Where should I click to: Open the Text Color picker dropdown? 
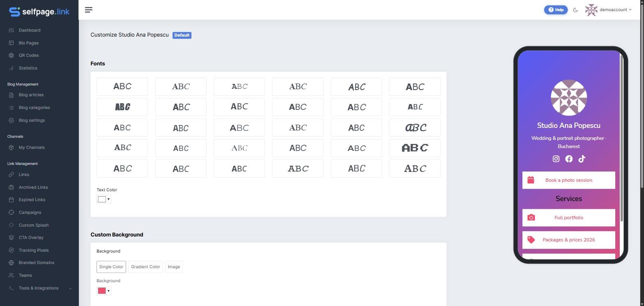104,199
